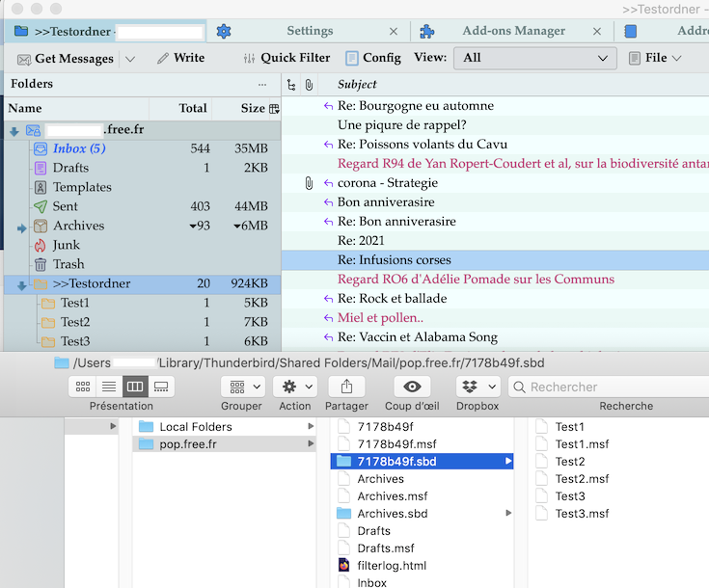Image resolution: width=709 pixels, height=588 pixels.
Task: Switch to the Settings tab
Action: click(310, 31)
